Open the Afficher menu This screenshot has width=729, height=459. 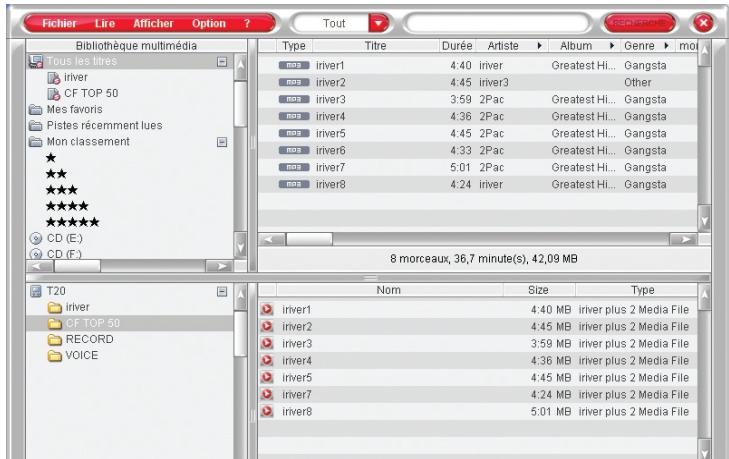pyautogui.click(x=153, y=23)
